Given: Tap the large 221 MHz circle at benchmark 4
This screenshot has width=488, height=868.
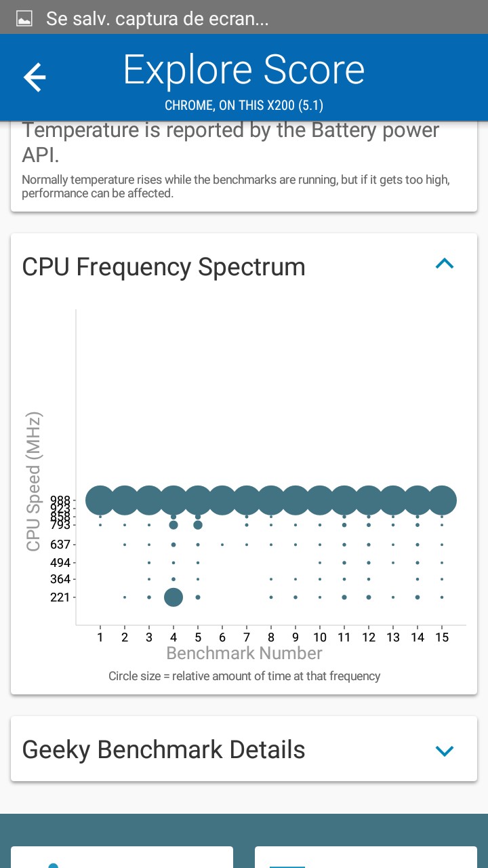Looking at the screenshot, I should coord(174,597).
